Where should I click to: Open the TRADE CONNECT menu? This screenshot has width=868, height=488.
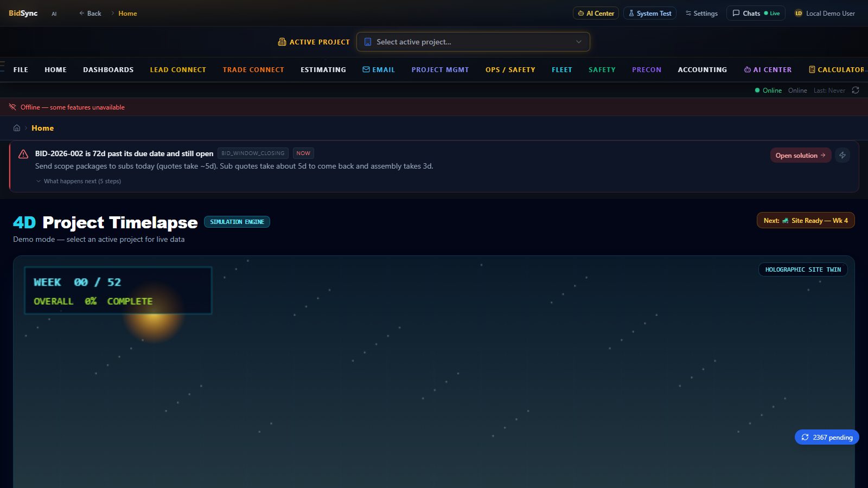click(x=253, y=69)
